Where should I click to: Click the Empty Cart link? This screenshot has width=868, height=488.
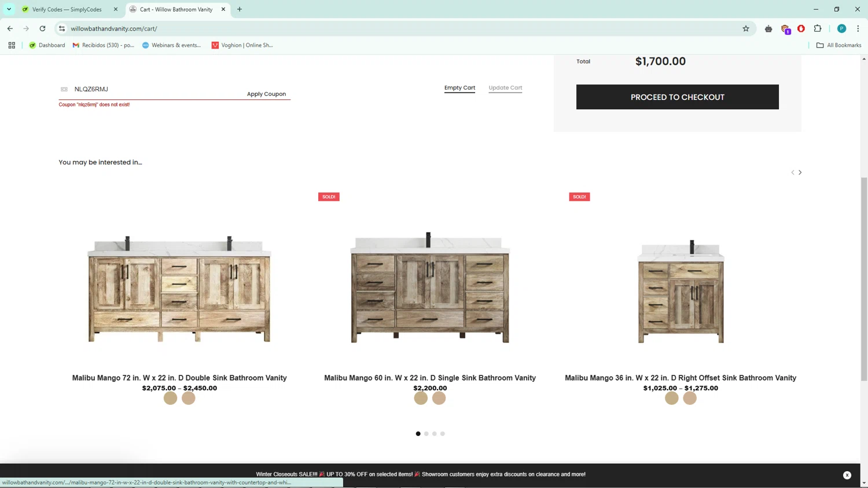[x=459, y=88]
